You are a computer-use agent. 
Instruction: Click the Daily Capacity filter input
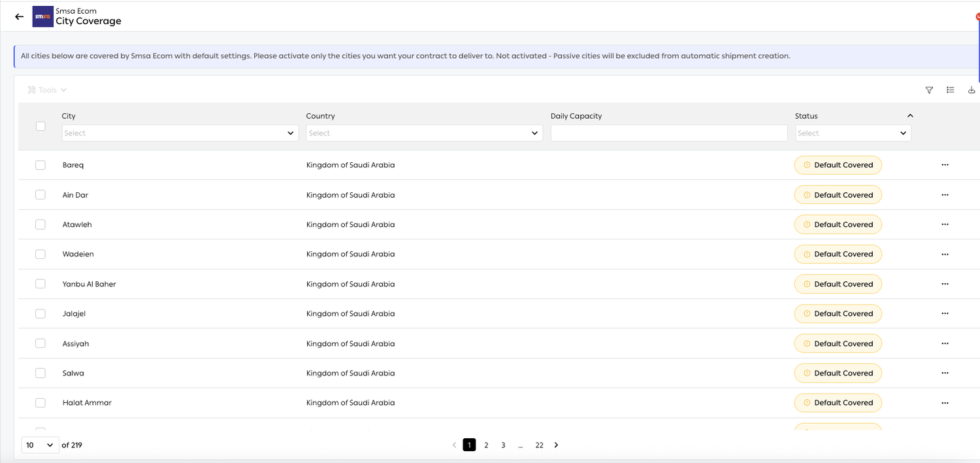pyautogui.click(x=669, y=133)
